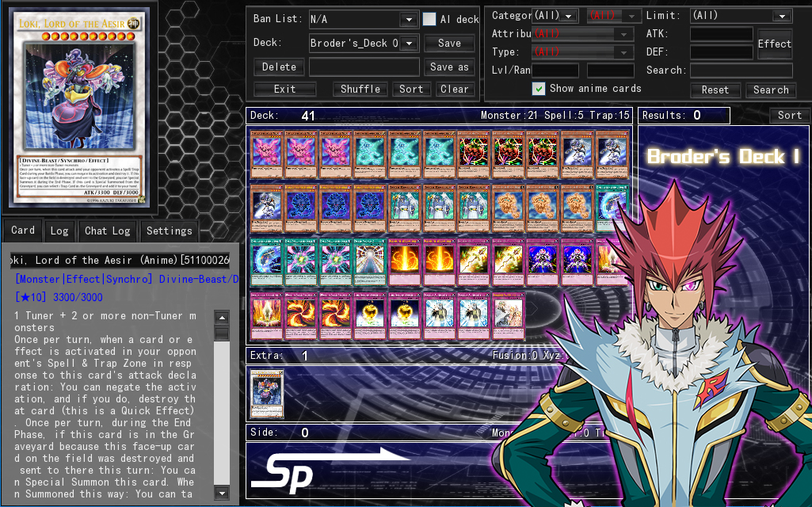This screenshot has width=812, height=507.
Task: Select golden apple trap adjacent to fire spiral trap
Action: [x=370, y=316]
